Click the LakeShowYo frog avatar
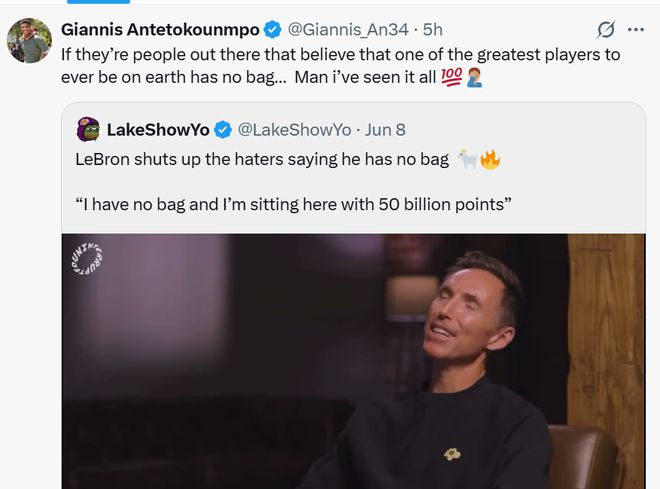 88,130
